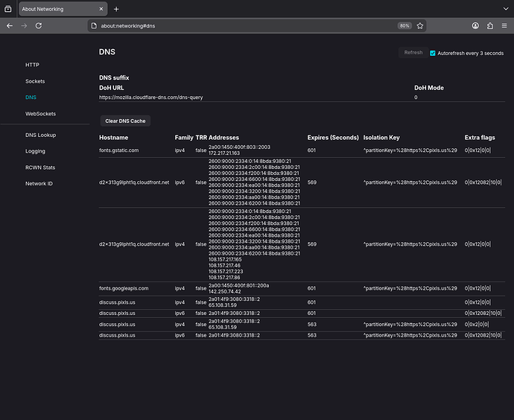Select WebSockets in the sidebar
Screen dimensions: 514x420
(x=40, y=114)
